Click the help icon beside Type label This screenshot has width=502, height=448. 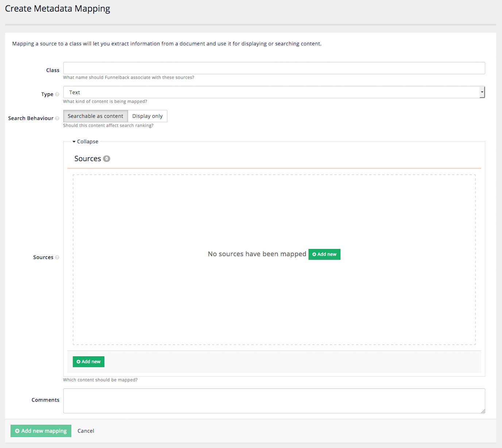[57, 94]
